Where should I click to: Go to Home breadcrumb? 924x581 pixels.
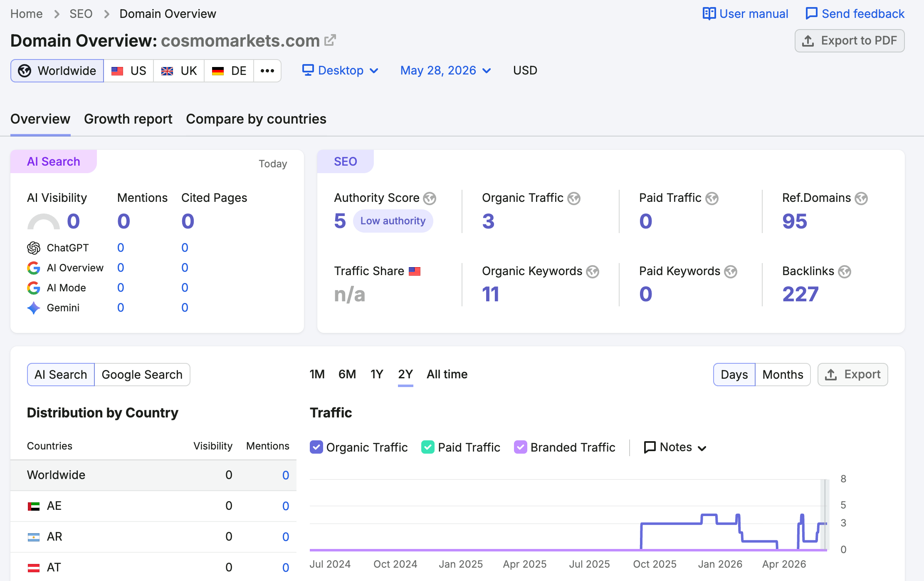[27, 14]
